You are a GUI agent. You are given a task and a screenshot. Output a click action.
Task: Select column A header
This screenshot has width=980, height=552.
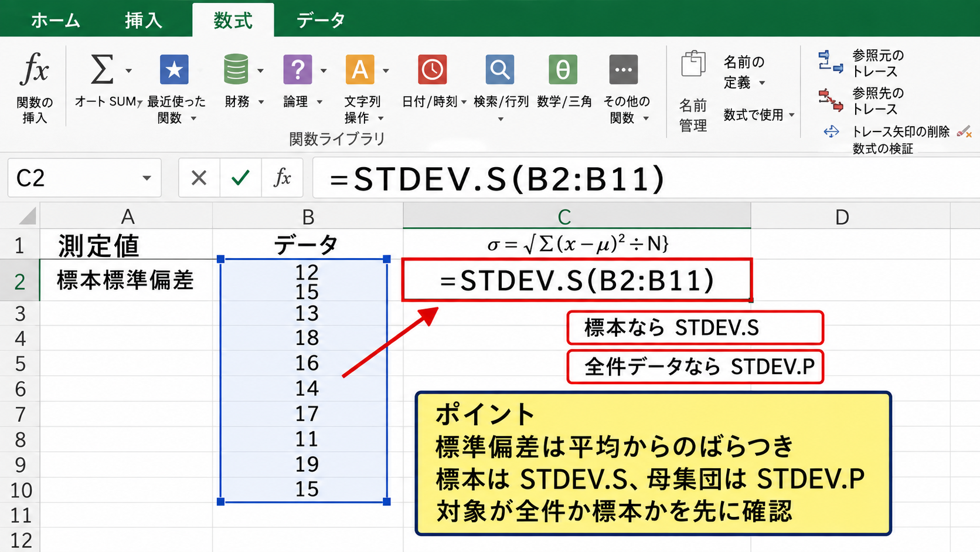127,216
